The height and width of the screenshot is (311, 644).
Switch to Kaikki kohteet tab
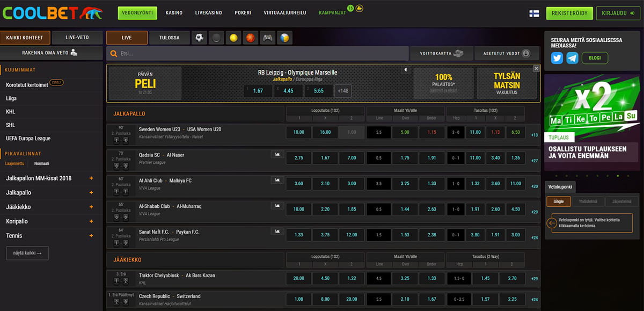25,38
